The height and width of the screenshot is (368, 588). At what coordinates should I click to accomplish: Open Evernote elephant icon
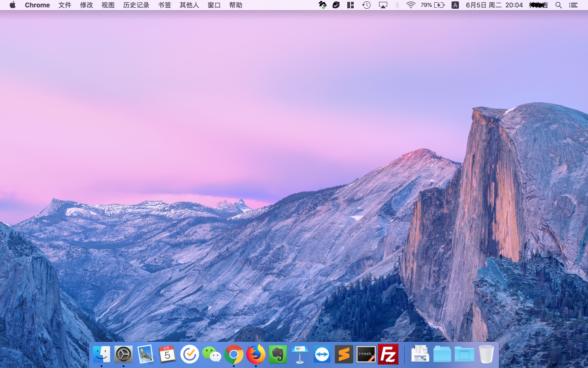pos(278,354)
